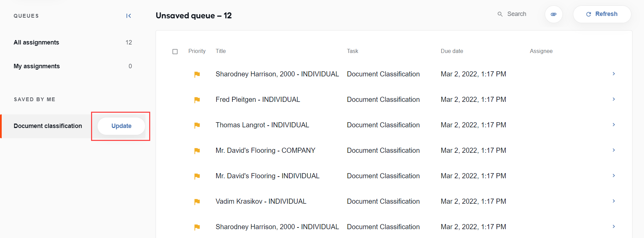The image size is (644, 238).
Task: Click the priority flag of Fred Pleitgen row
Action: coord(197,100)
